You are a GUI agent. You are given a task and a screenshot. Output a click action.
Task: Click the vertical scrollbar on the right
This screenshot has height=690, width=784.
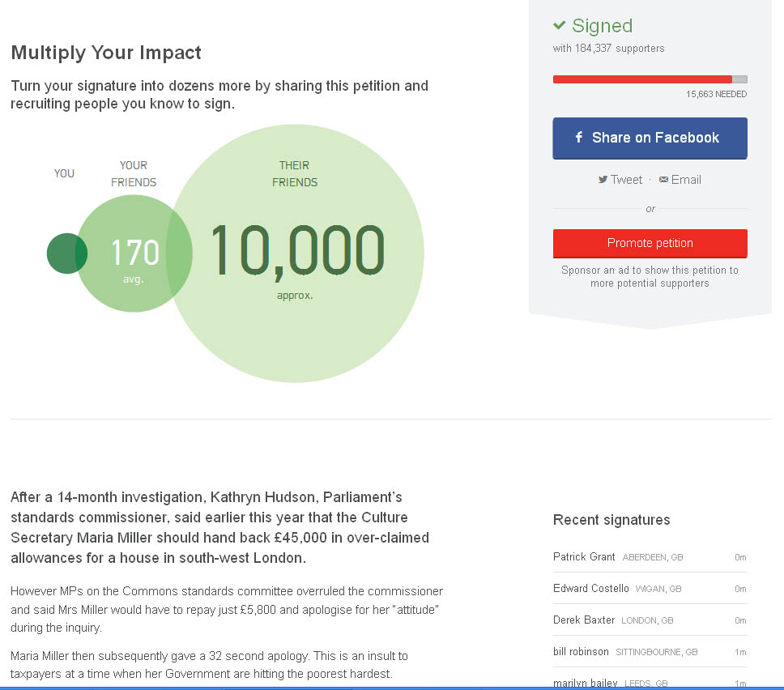(x=779, y=324)
